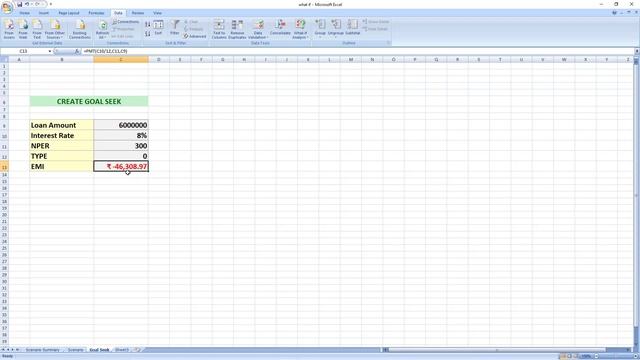This screenshot has height=360, width=640.
Task: Switch to the Insert ribbon tab
Action: pyautogui.click(x=44, y=13)
